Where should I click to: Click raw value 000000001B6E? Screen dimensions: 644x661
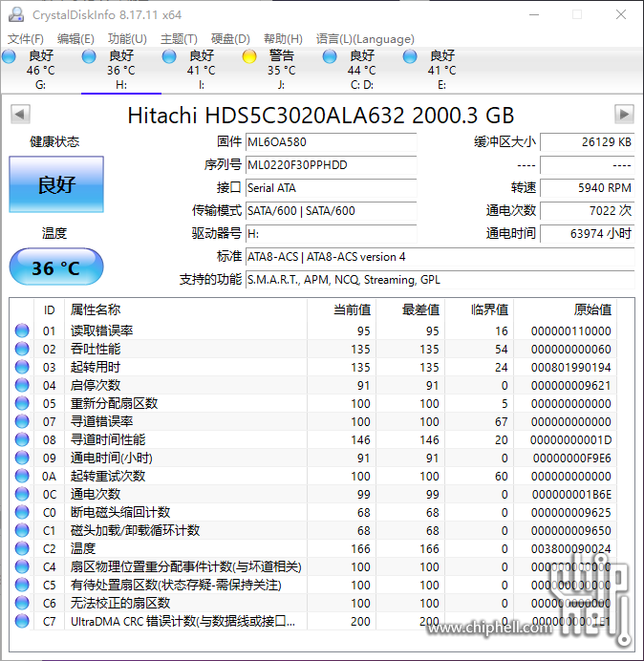pyautogui.click(x=571, y=494)
